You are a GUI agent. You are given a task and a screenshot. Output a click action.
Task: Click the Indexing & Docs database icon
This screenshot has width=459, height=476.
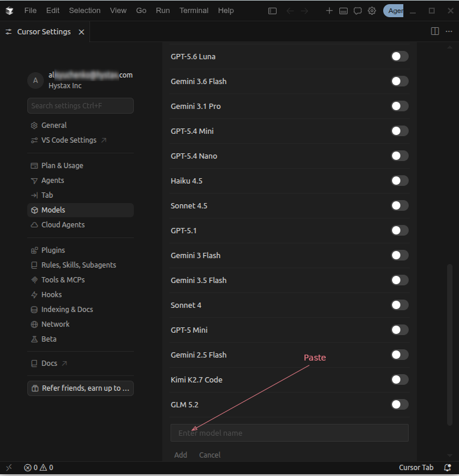[34, 310]
